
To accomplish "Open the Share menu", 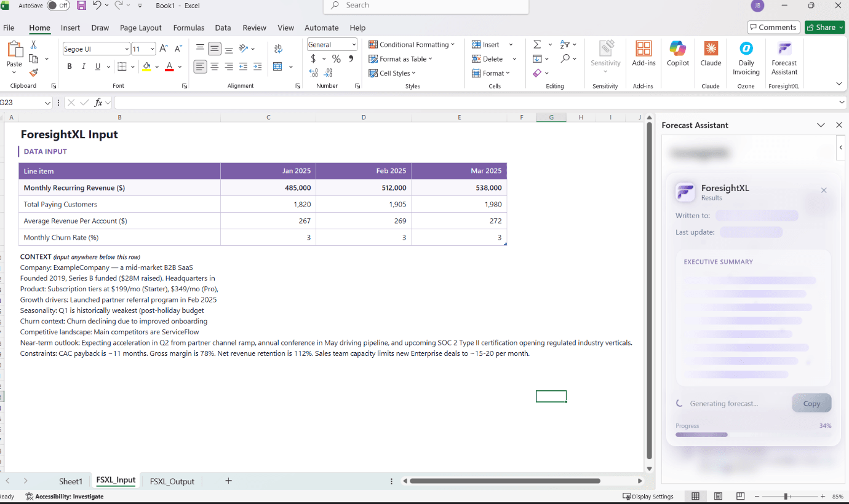I will coord(824,27).
